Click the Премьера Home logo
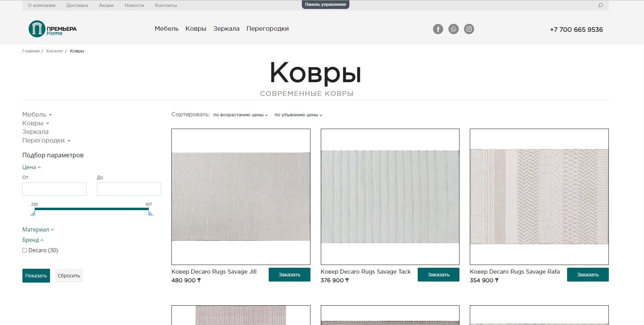Screen dimensions: 644x325 click(x=52, y=29)
